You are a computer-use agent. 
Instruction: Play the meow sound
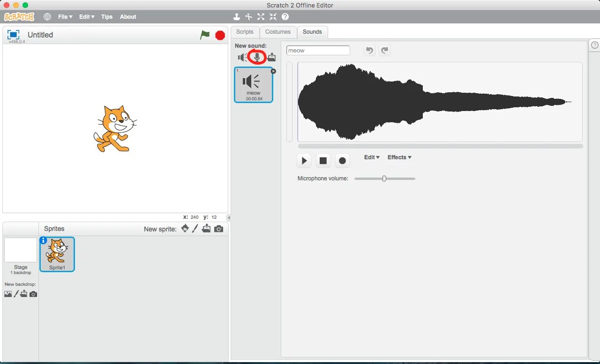(x=304, y=161)
